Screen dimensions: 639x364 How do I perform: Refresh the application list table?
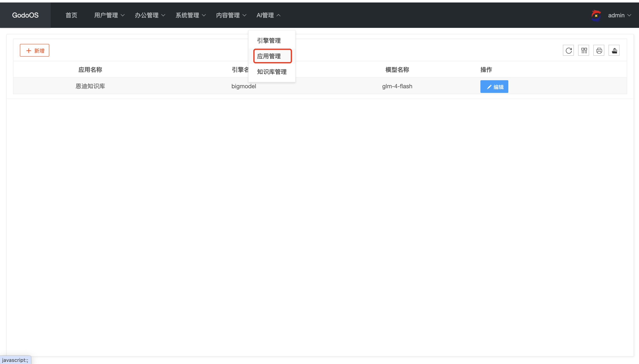(568, 50)
